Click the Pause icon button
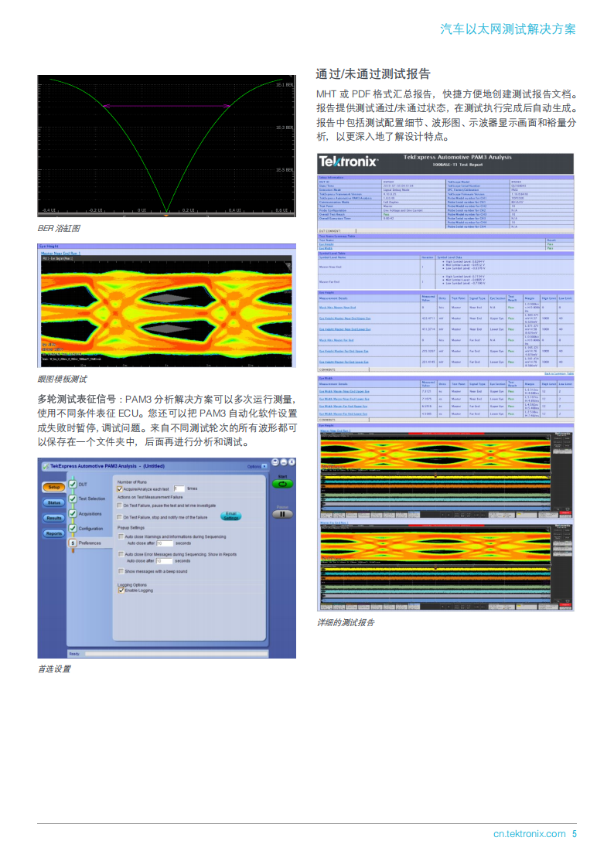The height and width of the screenshot is (868, 614). (282, 514)
